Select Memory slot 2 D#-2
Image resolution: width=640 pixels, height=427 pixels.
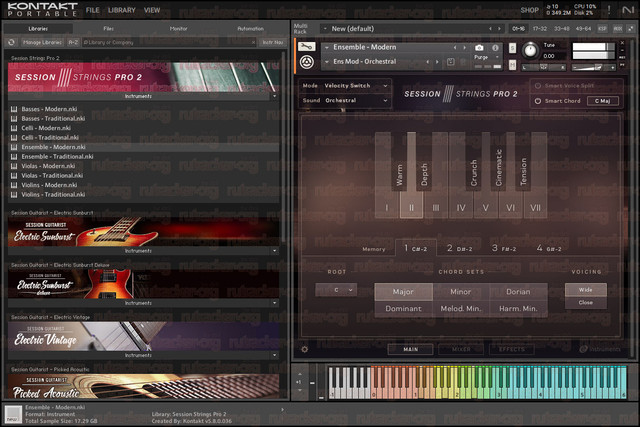click(x=460, y=248)
